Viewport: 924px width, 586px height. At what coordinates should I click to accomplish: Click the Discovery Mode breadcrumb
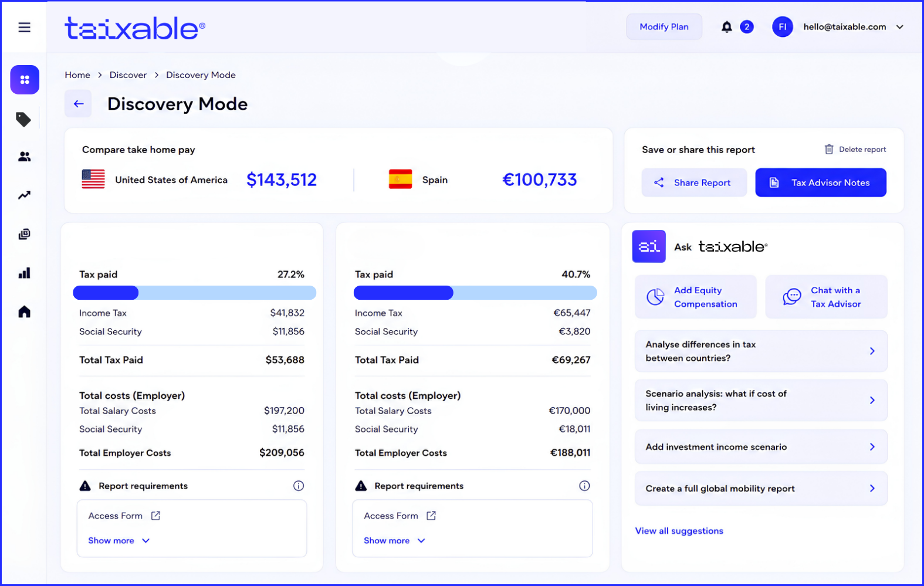tap(201, 75)
